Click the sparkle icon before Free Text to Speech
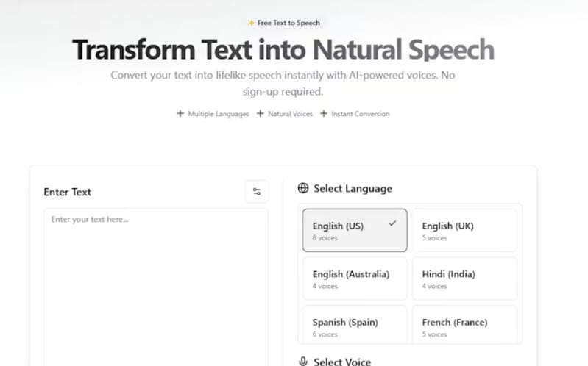Screen dimensions: 588x366 [x=251, y=23]
